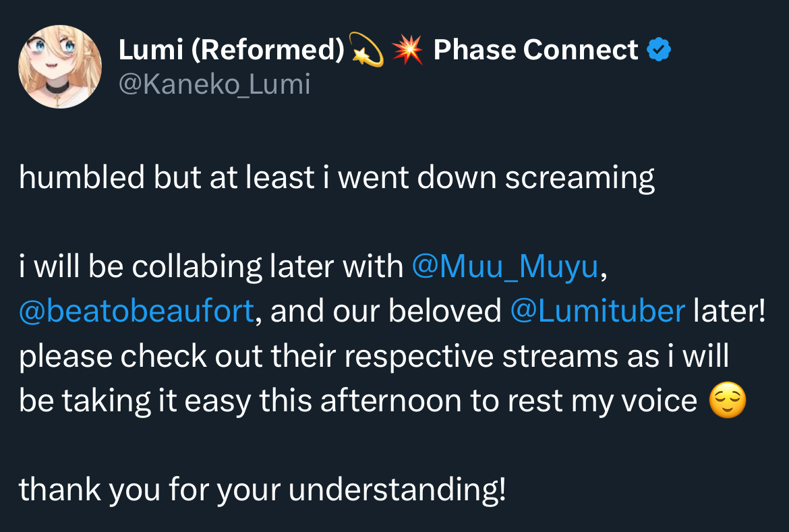The image size is (789, 532).
Task: Click "Phase Connect" in the display name
Action: click(x=535, y=50)
